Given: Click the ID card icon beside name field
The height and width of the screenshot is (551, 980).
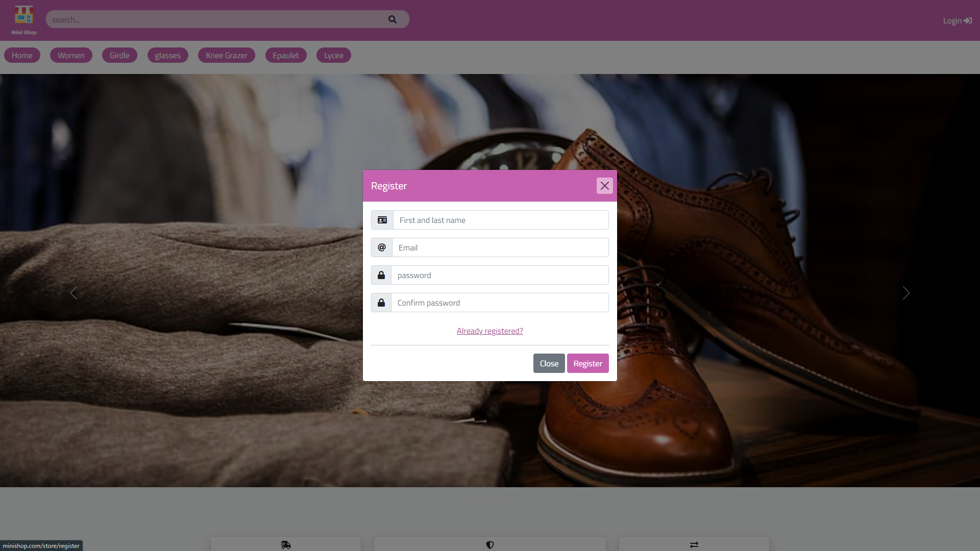Looking at the screenshot, I should pyautogui.click(x=382, y=220).
